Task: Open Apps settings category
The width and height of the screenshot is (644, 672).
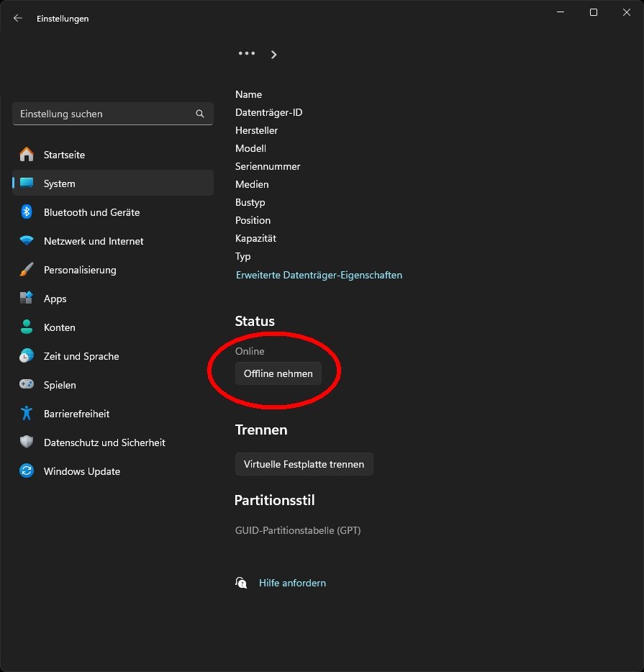Action: 113,299
